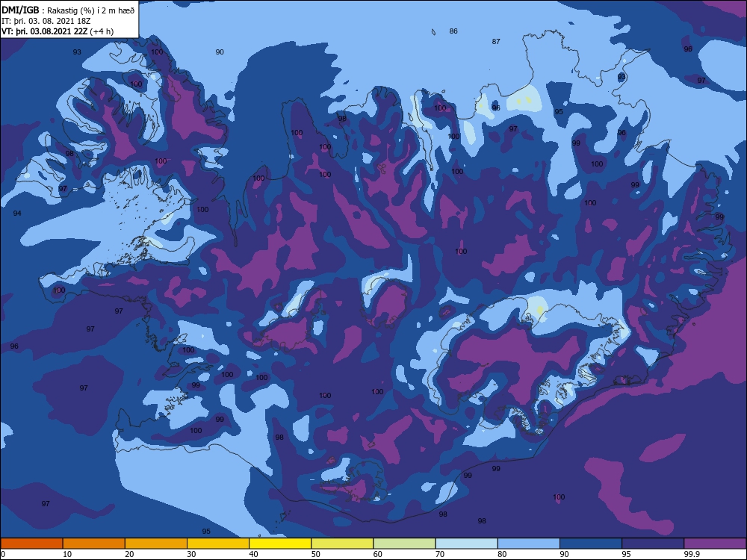Select the purple above-99.9 legend swatch
This screenshot has width=747, height=560.
click(716, 544)
